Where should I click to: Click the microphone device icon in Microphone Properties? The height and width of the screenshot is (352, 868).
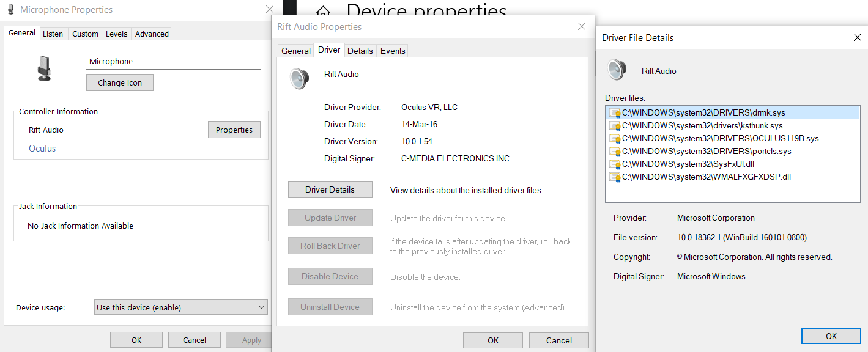[45, 68]
